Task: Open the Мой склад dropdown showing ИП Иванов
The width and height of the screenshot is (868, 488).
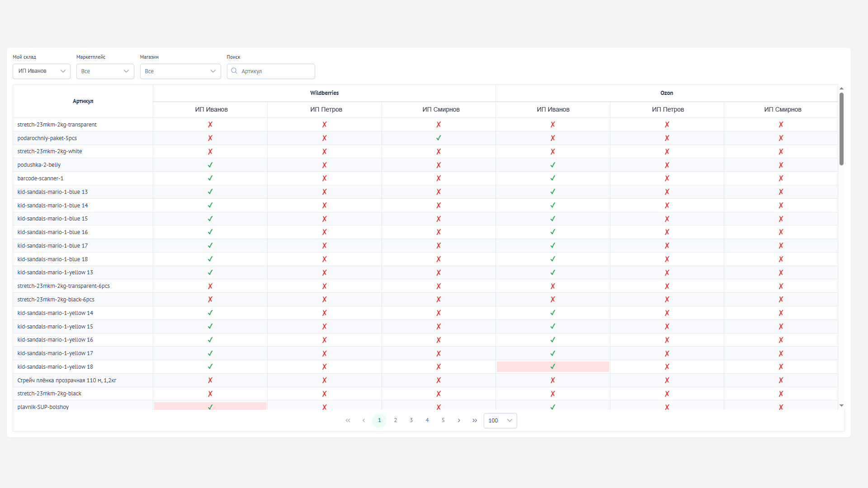Action: point(42,71)
